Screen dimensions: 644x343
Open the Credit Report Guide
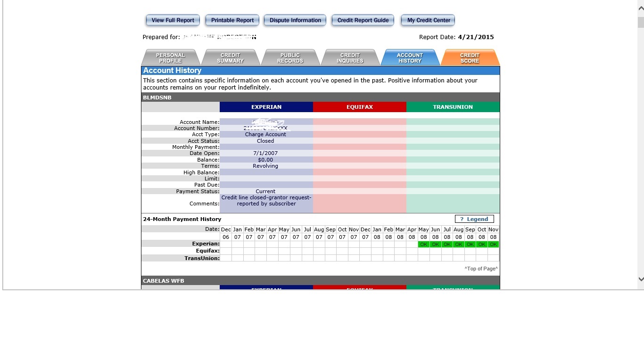(363, 20)
